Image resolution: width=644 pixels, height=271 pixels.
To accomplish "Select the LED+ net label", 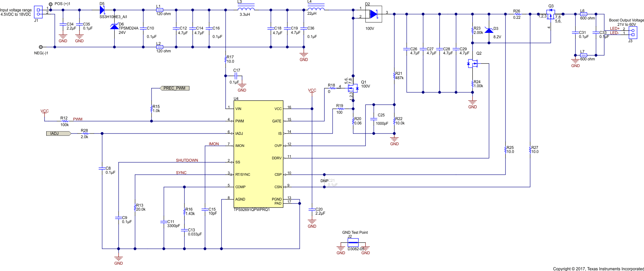I will (615, 29).
